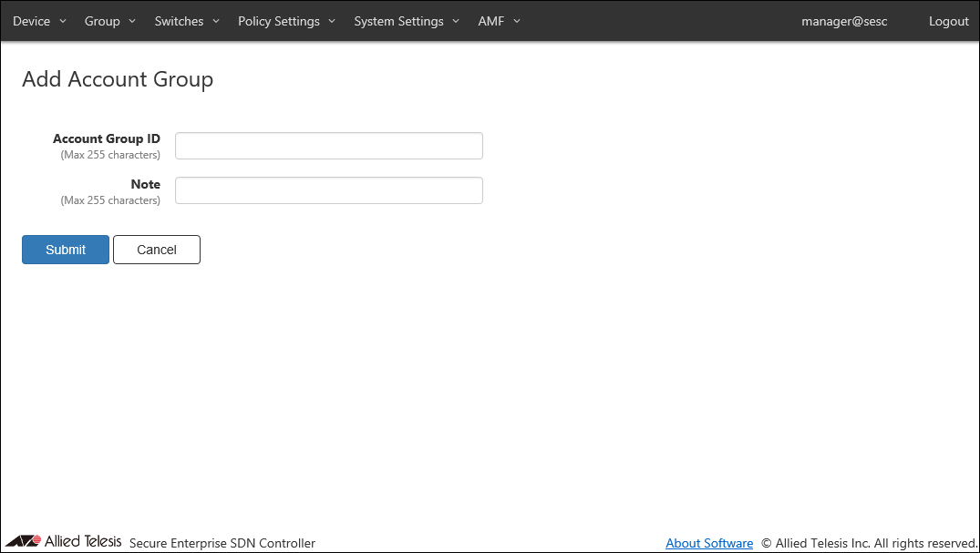Open the Switches menu

point(179,21)
